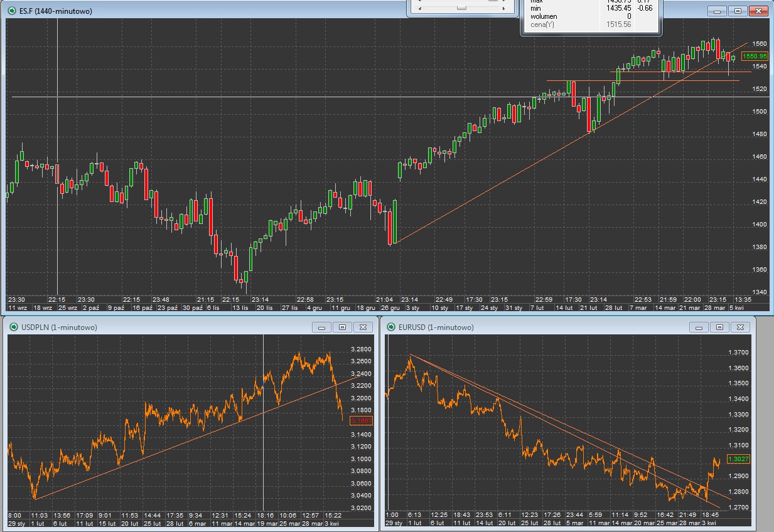Click the 3.1667 USDPLN price label
This screenshot has height=532, width=774.
361,421
